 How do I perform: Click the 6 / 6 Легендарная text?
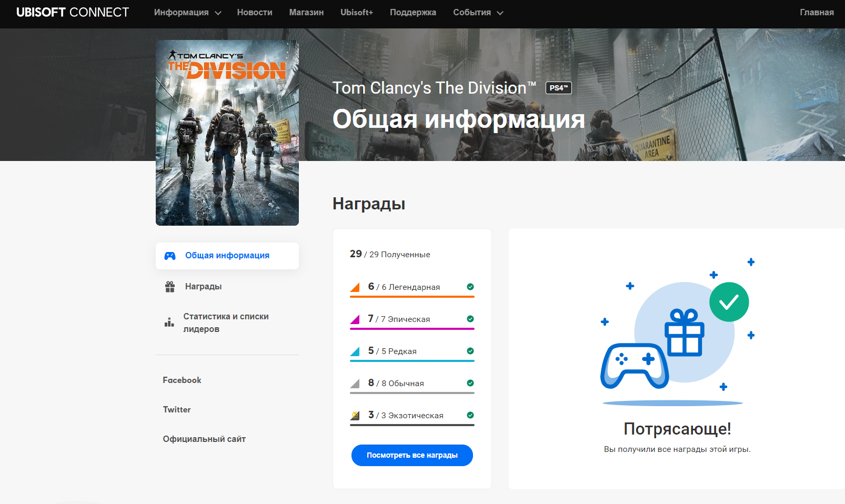pyautogui.click(x=404, y=287)
